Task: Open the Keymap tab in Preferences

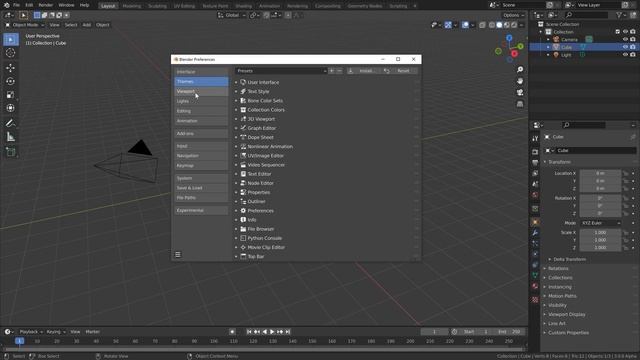Action: click(201, 166)
